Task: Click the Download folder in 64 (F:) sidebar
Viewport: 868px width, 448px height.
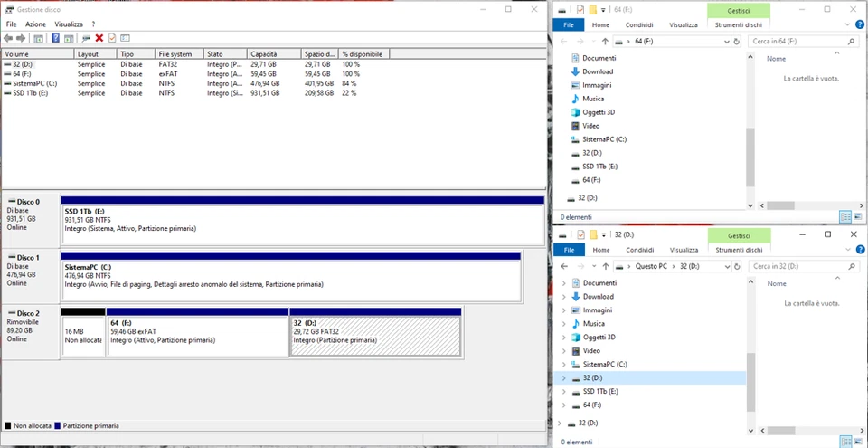Action: pos(597,71)
